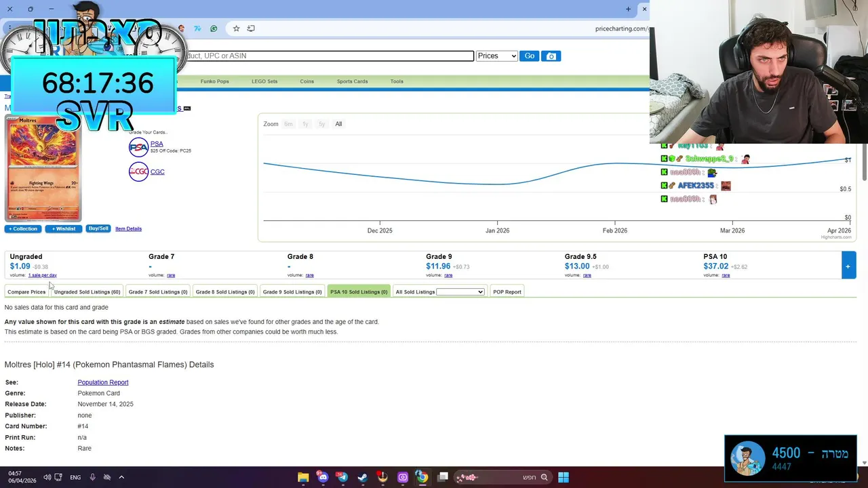Set chart zoom to 1y
868x488 pixels.
[x=305, y=124]
